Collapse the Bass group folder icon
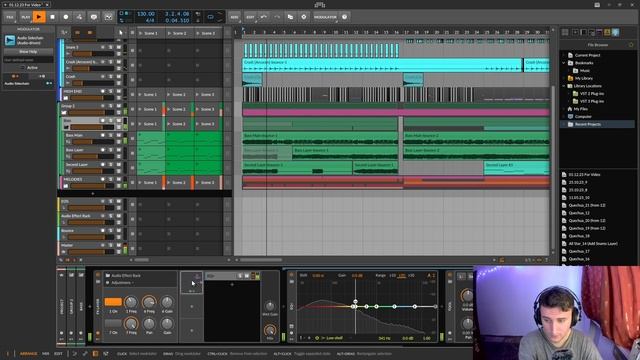This screenshot has width=640, height=360. 67,127
